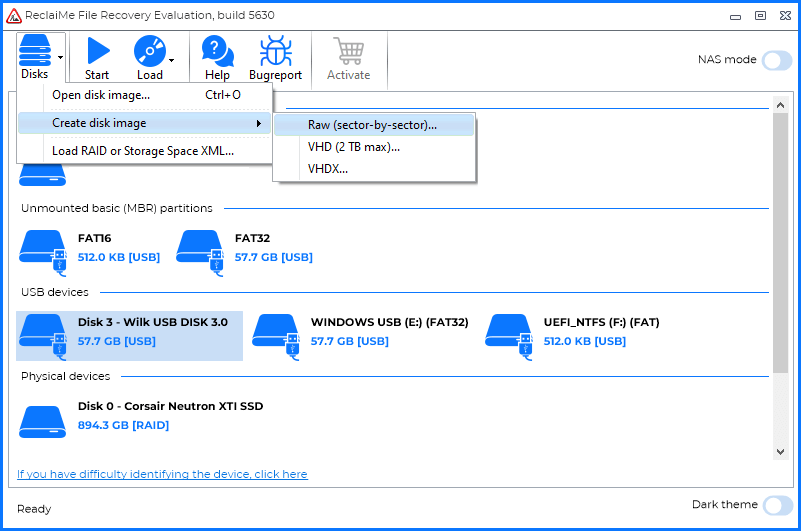801x531 pixels.
Task: Choose Open disk image... menu entry
Action: (145, 95)
